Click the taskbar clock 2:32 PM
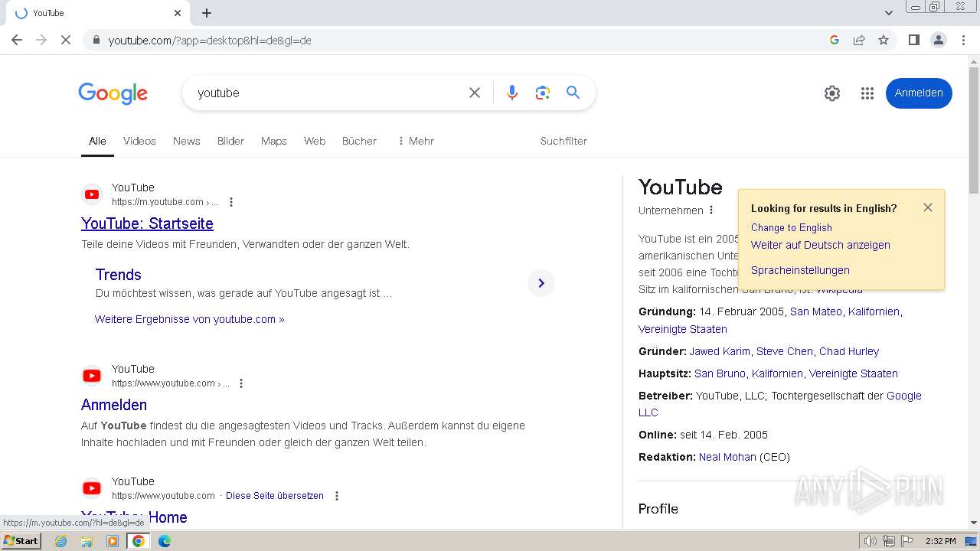 pyautogui.click(x=940, y=541)
